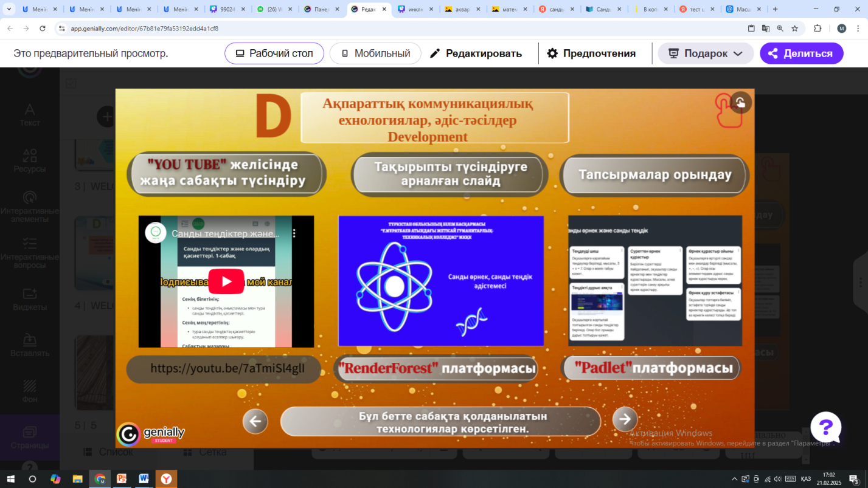Switch preview to Мобильный view

(375, 53)
